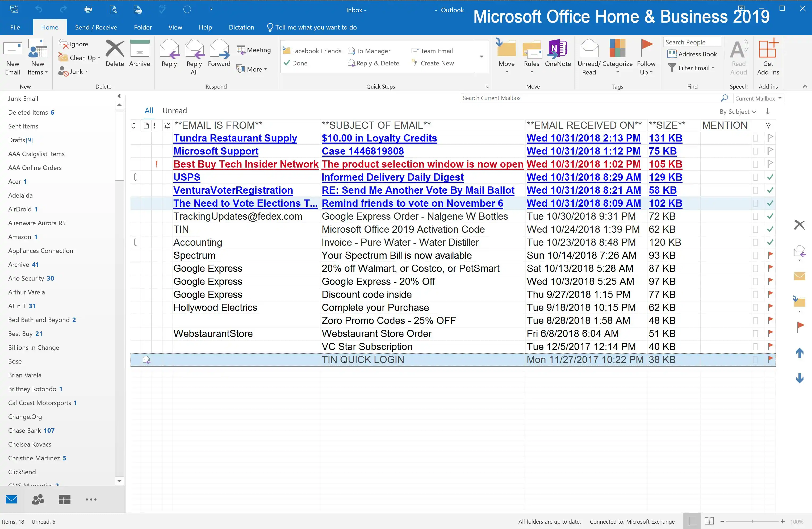This screenshot has width=812, height=529.
Task: Toggle the completed checkmark on USPS email
Action: tap(770, 177)
